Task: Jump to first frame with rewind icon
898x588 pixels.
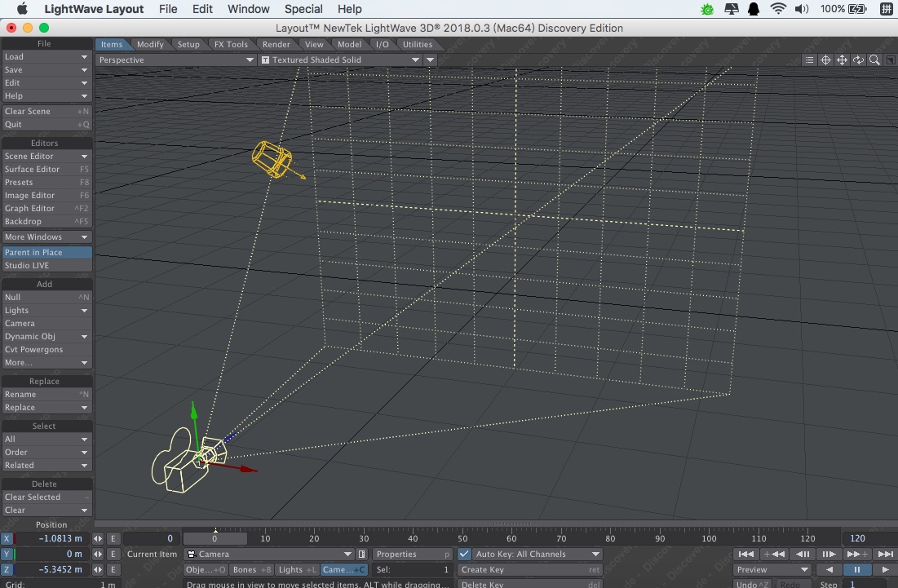Action: point(746,554)
